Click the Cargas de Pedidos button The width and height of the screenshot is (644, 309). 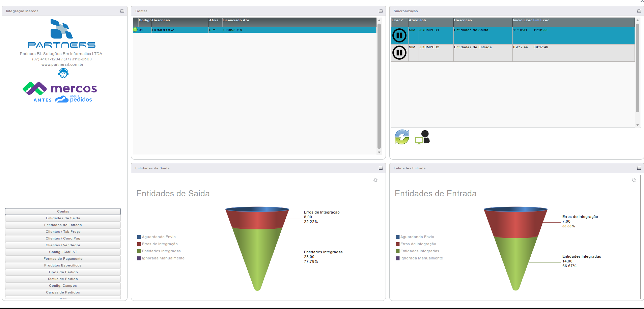[63, 292]
